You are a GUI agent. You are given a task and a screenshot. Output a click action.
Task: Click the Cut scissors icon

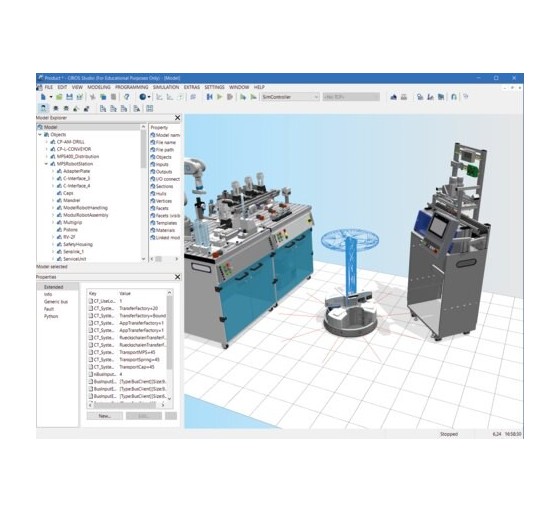(92, 97)
